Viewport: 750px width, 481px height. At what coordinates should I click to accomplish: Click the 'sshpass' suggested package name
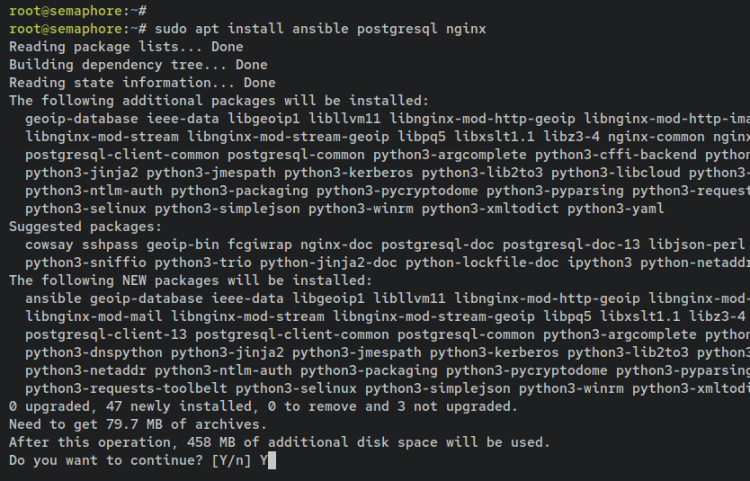(x=113, y=244)
